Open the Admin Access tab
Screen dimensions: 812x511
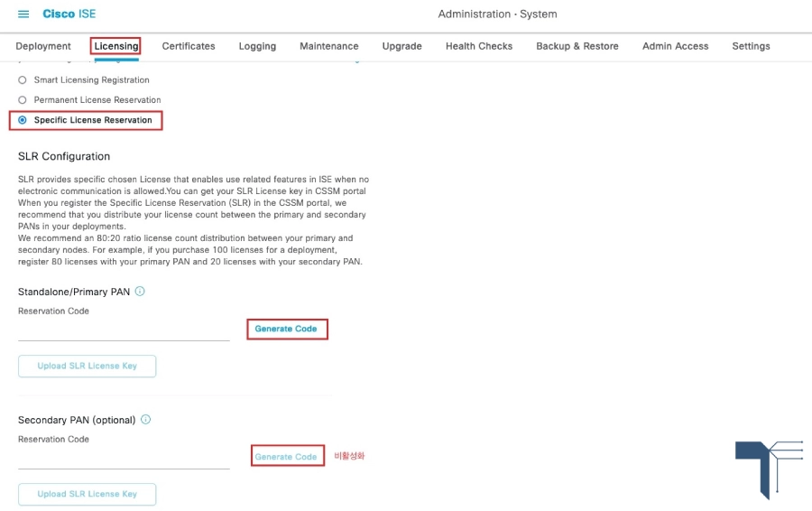(x=675, y=46)
